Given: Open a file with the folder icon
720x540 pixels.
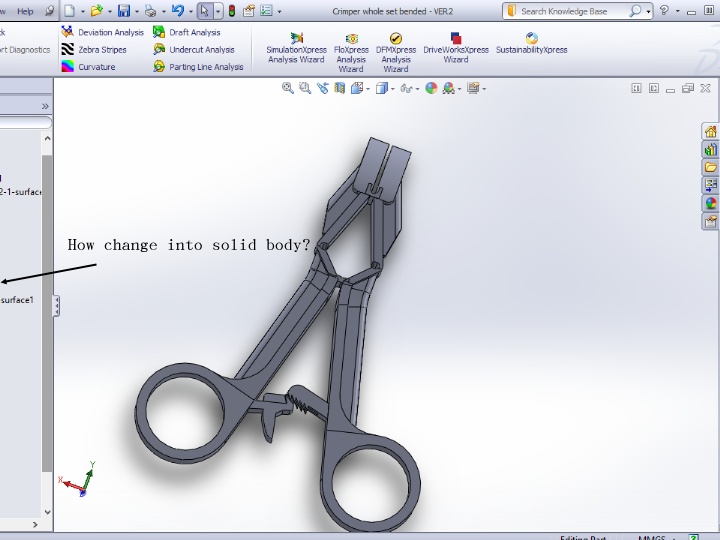Looking at the screenshot, I should pos(96,11).
